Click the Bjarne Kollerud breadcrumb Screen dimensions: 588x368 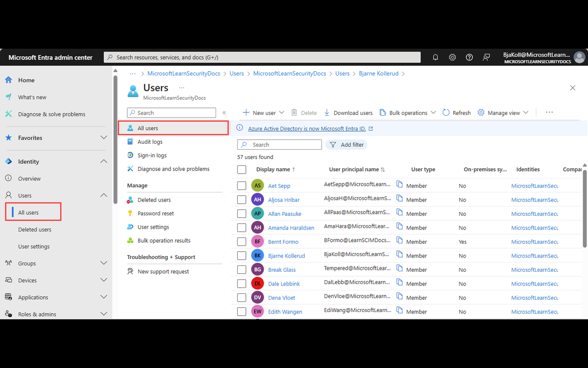click(x=379, y=74)
